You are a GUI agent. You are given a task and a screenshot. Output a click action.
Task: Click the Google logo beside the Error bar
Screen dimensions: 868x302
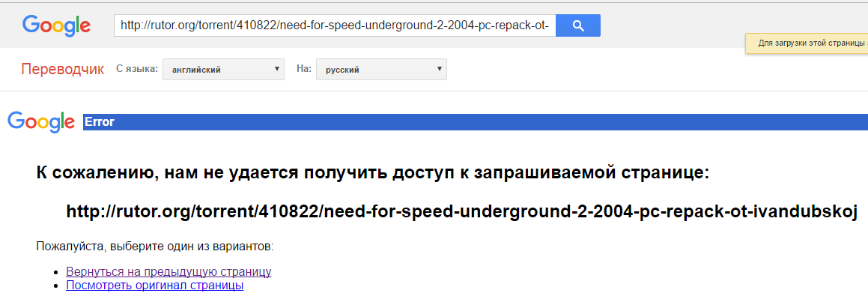tap(41, 122)
